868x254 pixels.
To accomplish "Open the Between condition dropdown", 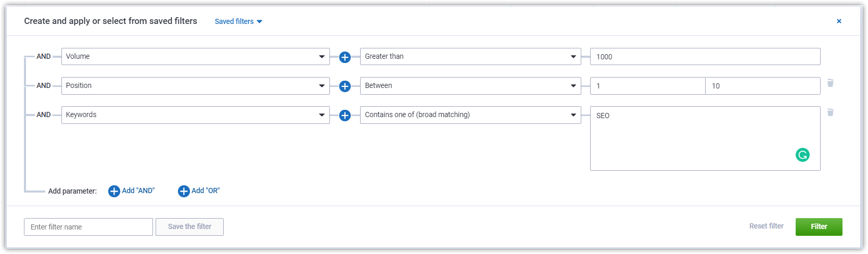I will click(470, 86).
